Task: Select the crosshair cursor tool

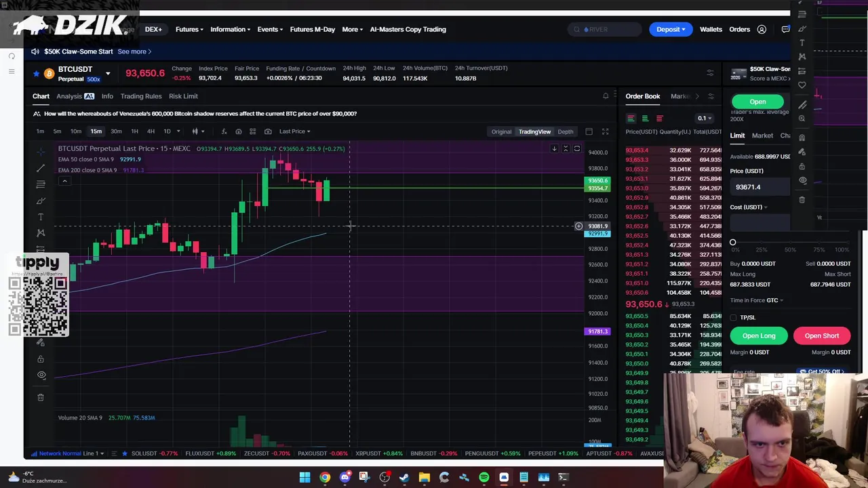Action: tap(41, 151)
